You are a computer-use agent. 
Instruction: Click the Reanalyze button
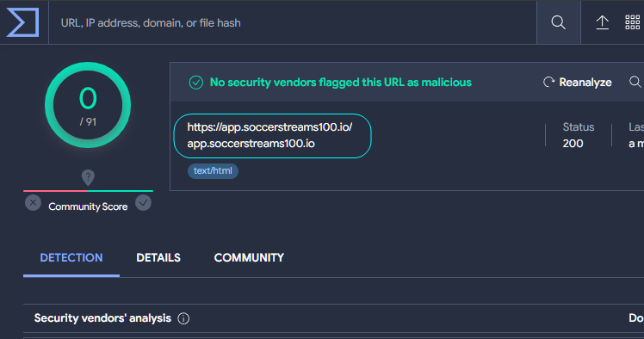click(577, 82)
